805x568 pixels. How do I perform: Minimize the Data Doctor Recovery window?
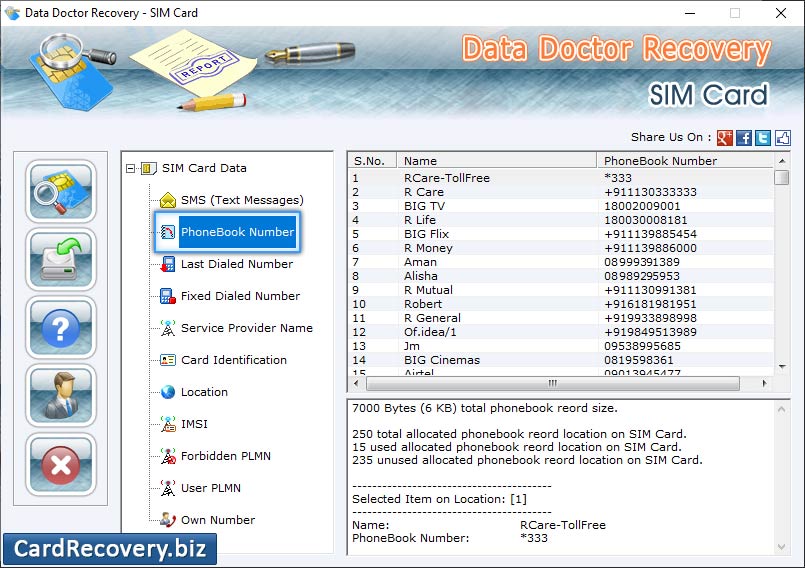[x=690, y=13]
